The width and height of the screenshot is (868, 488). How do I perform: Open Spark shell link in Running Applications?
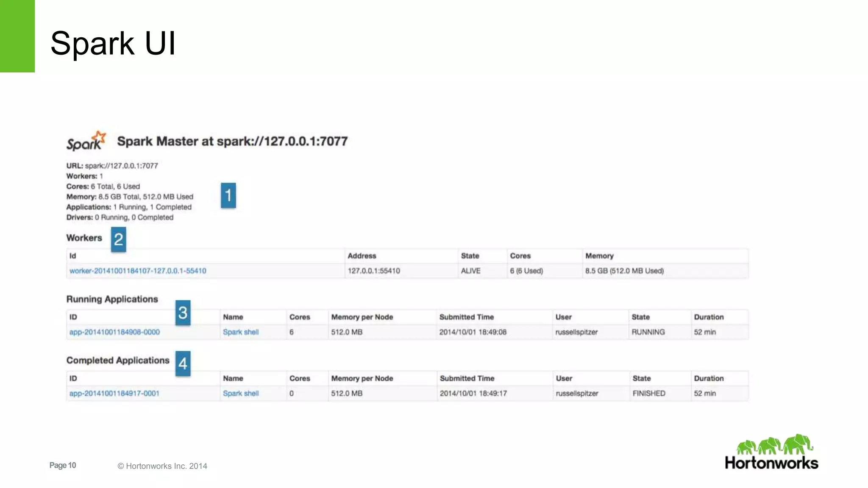[x=241, y=332]
